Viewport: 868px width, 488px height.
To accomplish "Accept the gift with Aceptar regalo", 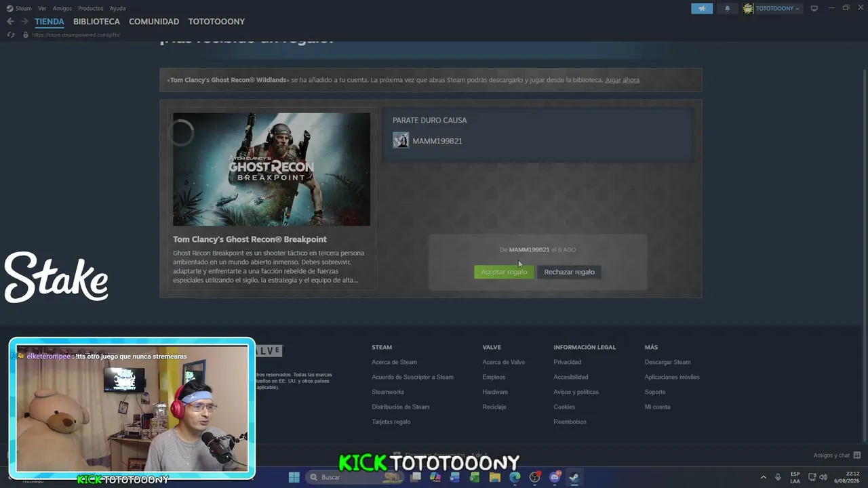I will 504,272.
